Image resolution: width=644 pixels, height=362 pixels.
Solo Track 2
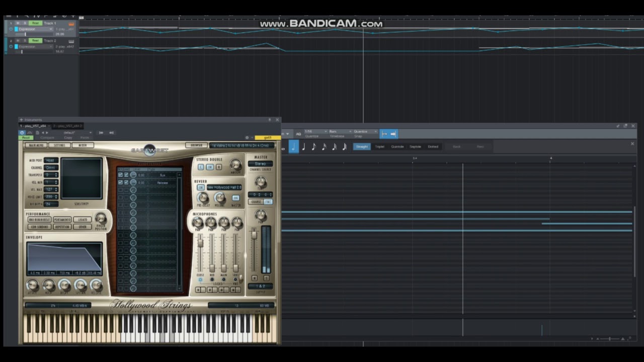point(24,41)
